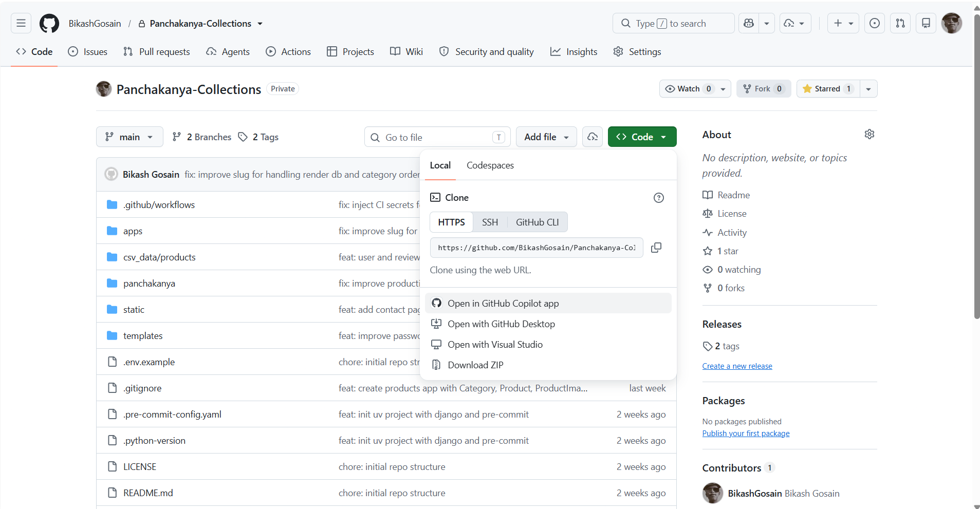Screen dimensions: 980x509
Task: Open the panchakanya folder
Action: [x=149, y=283]
